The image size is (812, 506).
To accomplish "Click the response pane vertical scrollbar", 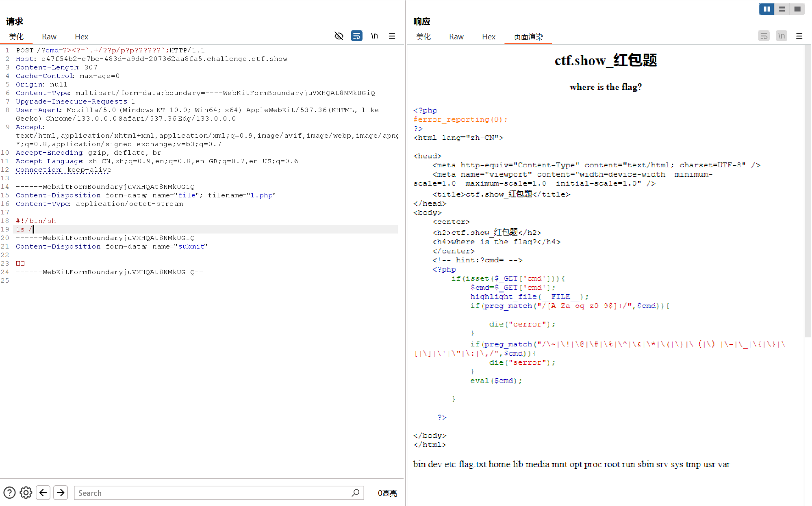I will 808,191.
